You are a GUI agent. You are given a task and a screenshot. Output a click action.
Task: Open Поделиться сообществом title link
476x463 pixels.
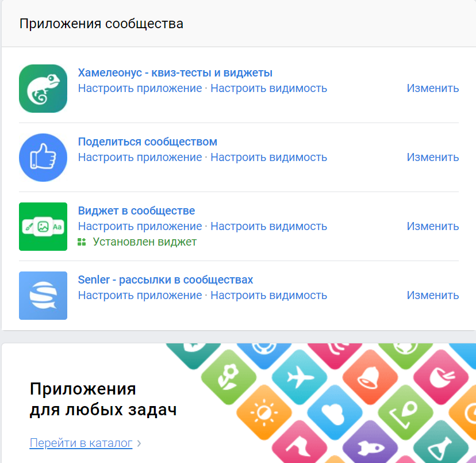click(148, 141)
